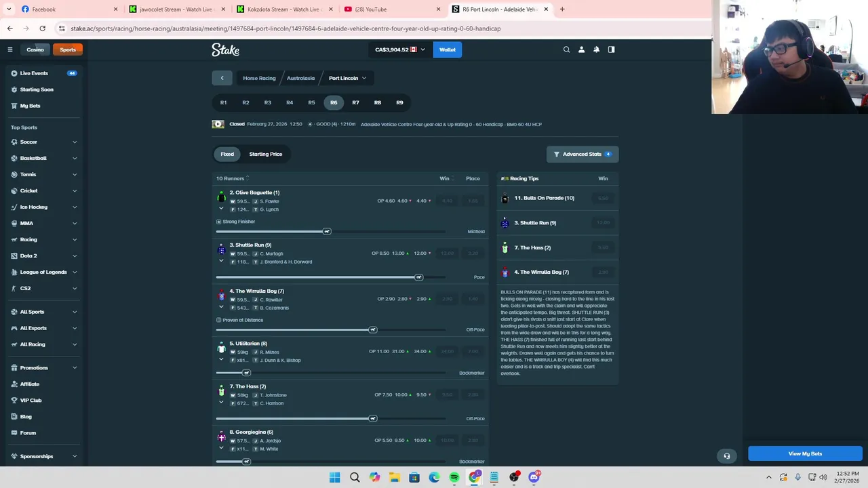This screenshot has height=488, width=868.
Task: Click View My Bets button
Action: [x=805, y=453]
